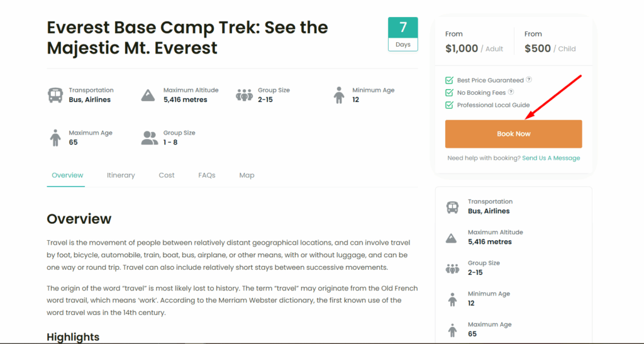The height and width of the screenshot is (344, 644).
Task: Switch to the Itinerary tab
Action: click(x=121, y=175)
